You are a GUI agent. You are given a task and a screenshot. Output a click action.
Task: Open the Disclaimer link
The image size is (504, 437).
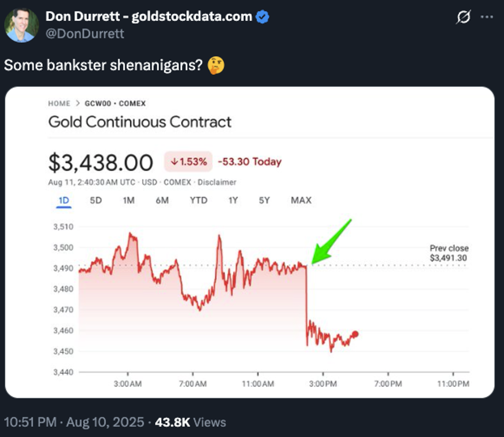[217, 182]
